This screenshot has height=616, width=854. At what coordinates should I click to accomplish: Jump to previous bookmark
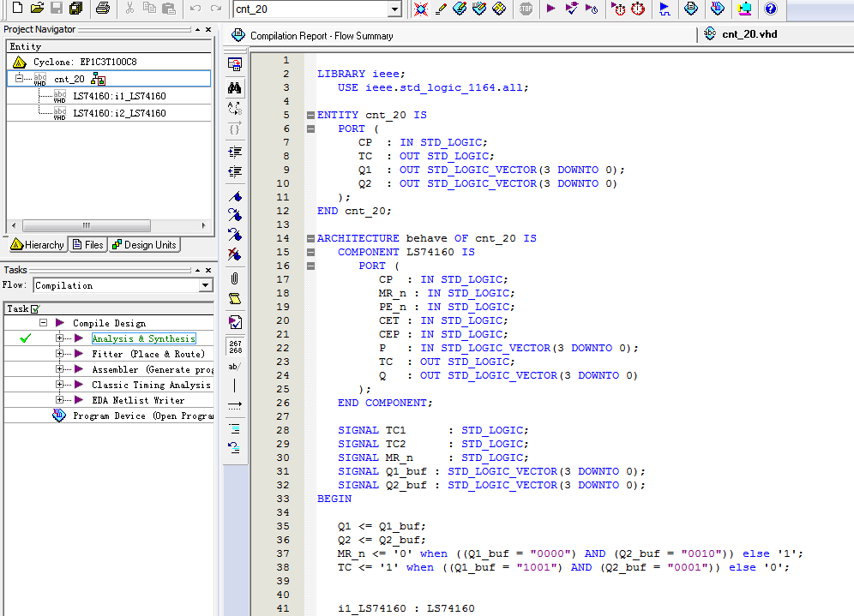click(x=235, y=235)
